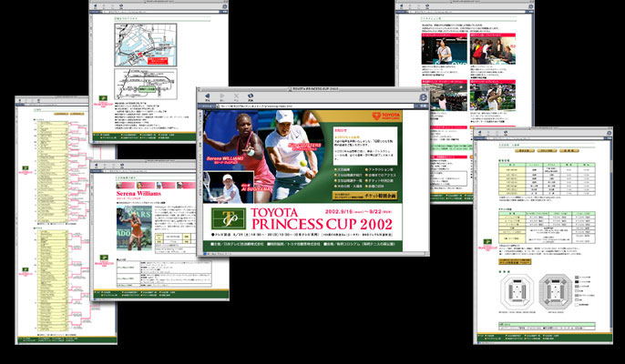Viewport: 625px width, 364px height.
Task: Click the IE logo in the access map window
Action: 224,6
